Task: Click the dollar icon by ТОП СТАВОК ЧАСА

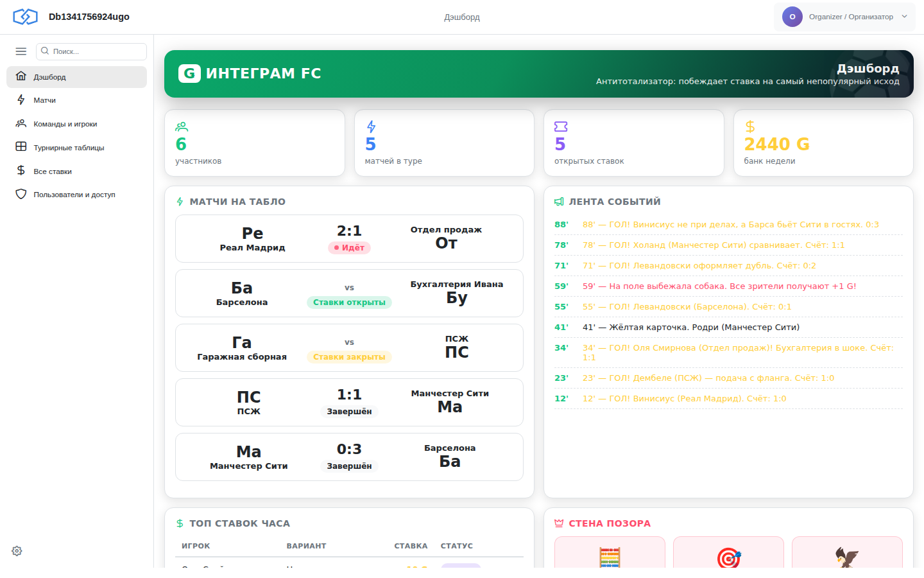Action: coord(180,523)
